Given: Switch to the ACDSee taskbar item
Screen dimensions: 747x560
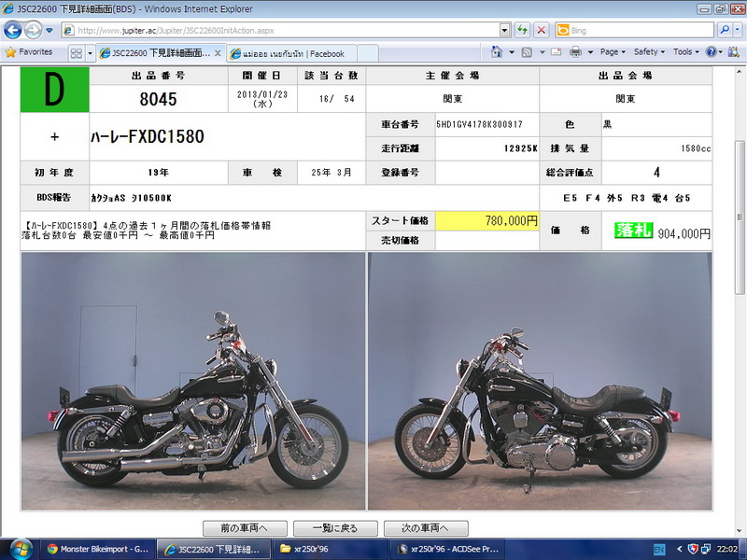Looking at the screenshot, I should [x=448, y=549].
